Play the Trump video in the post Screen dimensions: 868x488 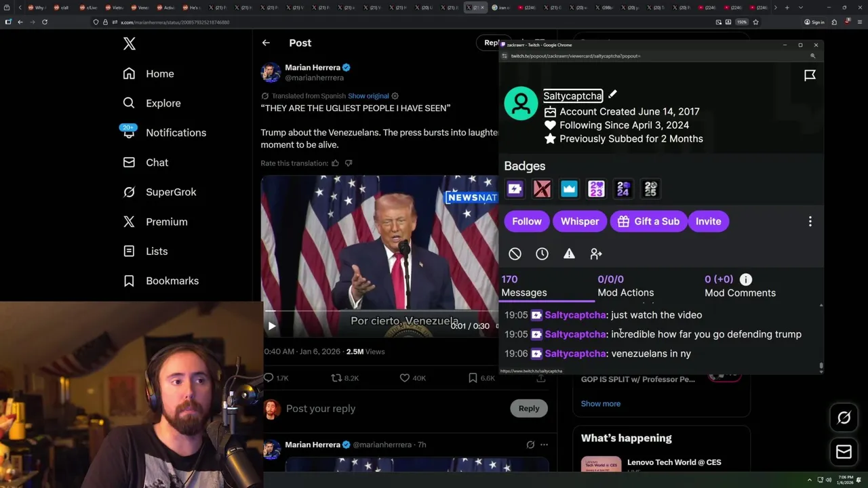[271, 326]
